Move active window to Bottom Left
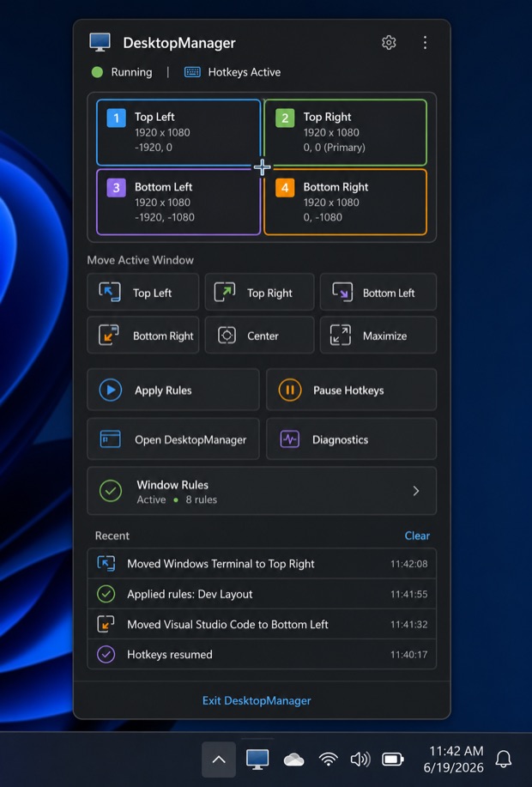This screenshot has height=787, width=532. (x=378, y=292)
